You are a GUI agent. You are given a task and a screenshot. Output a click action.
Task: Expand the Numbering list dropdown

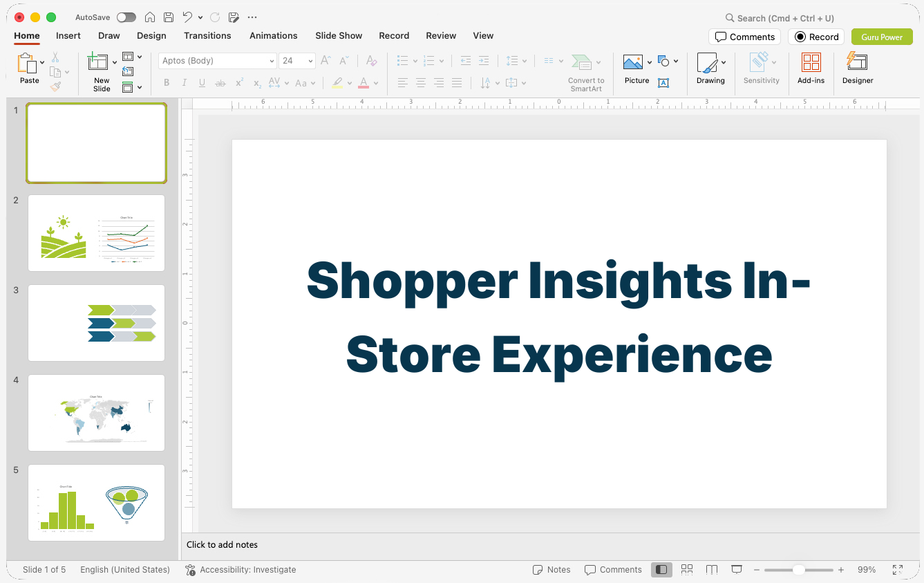click(x=442, y=61)
